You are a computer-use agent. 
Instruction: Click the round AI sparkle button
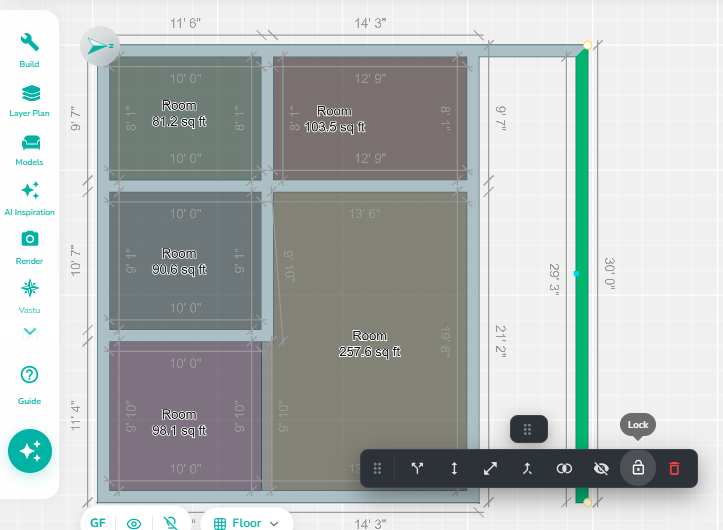pyautogui.click(x=30, y=451)
